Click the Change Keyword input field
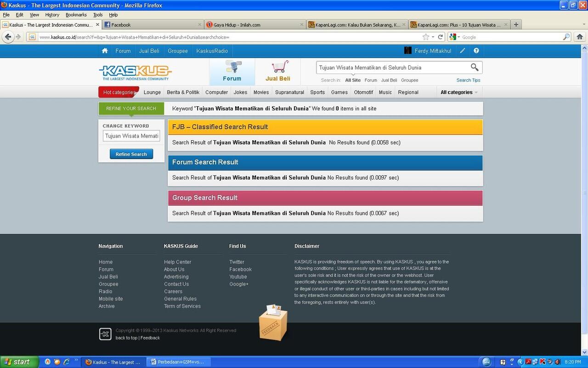 131,136
